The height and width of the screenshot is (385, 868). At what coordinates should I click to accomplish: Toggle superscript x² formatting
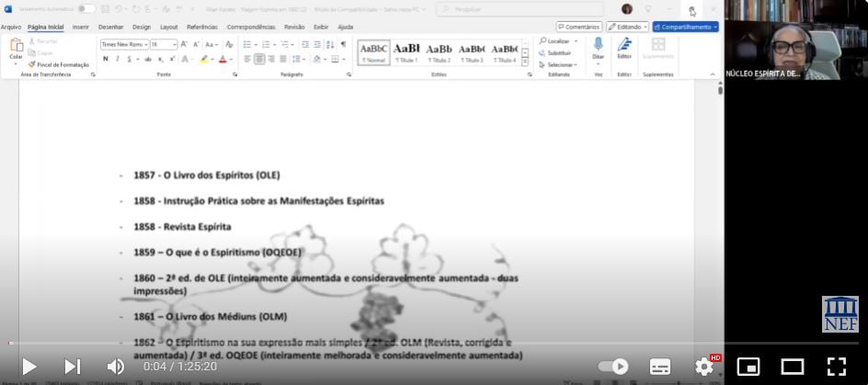click(x=173, y=59)
